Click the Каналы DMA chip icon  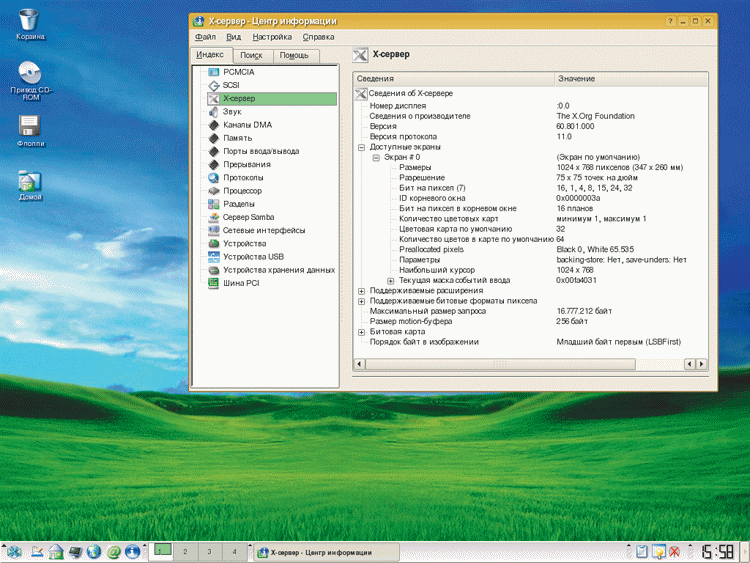[x=213, y=125]
